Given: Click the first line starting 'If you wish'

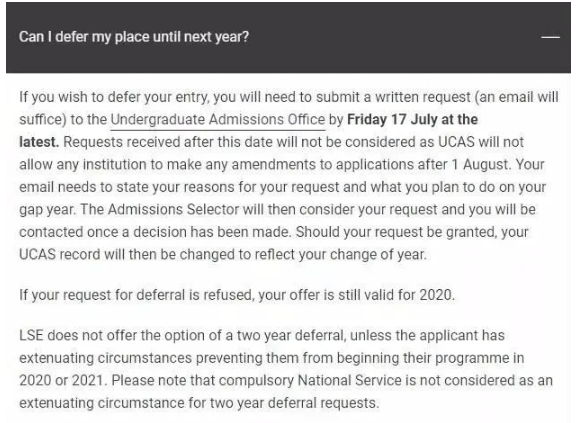Looking at the screenshot, I should point(289,97).
